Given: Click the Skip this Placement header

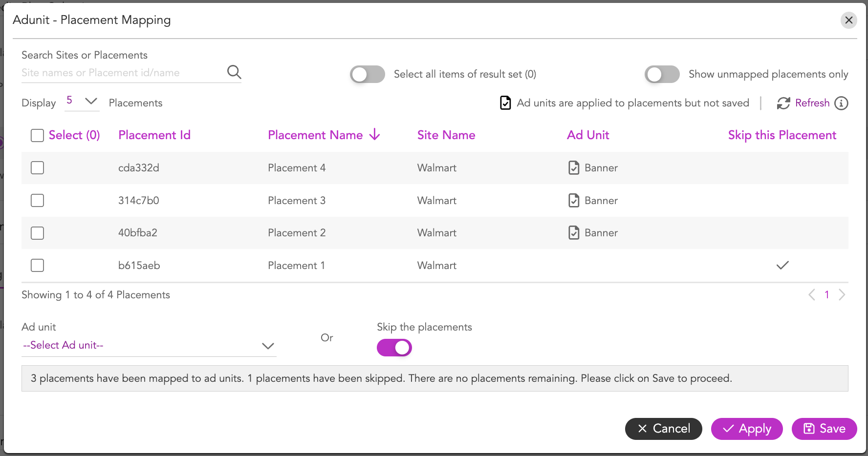Looking at the screenshot, I should pyautogui.click(x=782, y=135).
